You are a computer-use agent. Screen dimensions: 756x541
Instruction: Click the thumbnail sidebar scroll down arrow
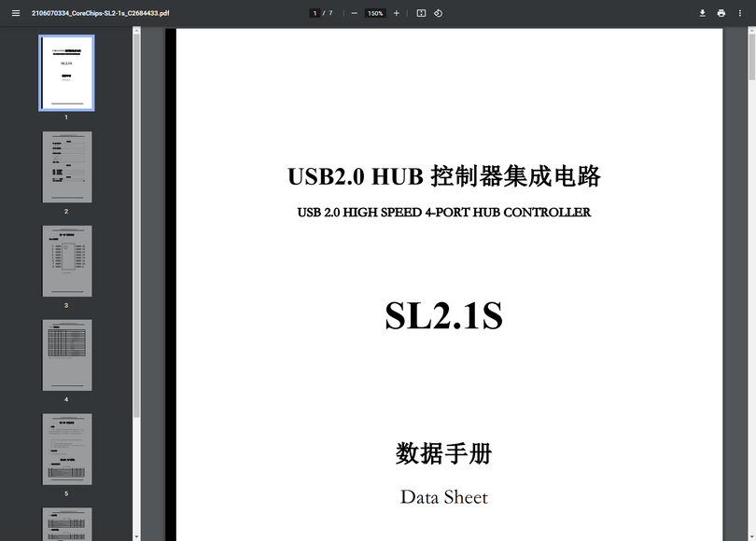coord(136,536)
